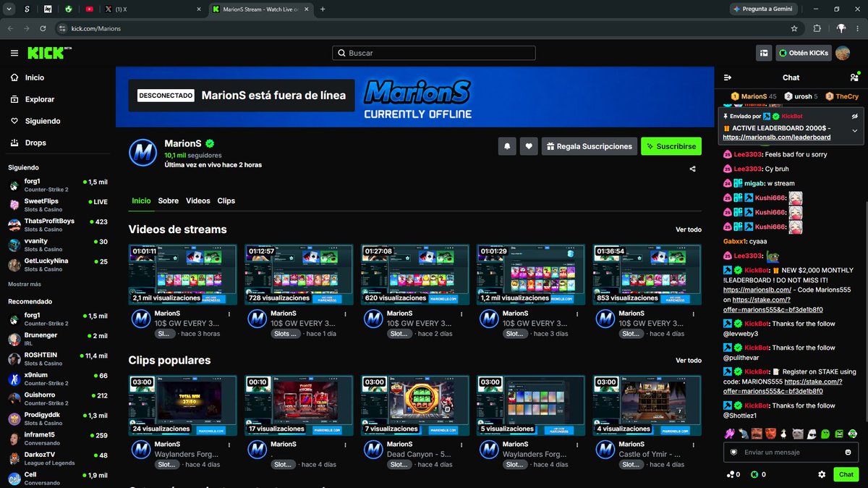Open the marionslb.com/leaderboard pinned link

[x=776, y=137]
